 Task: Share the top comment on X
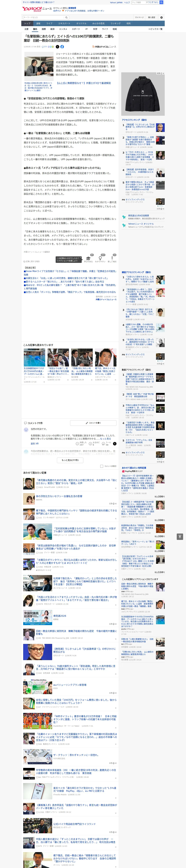[115, 444]
